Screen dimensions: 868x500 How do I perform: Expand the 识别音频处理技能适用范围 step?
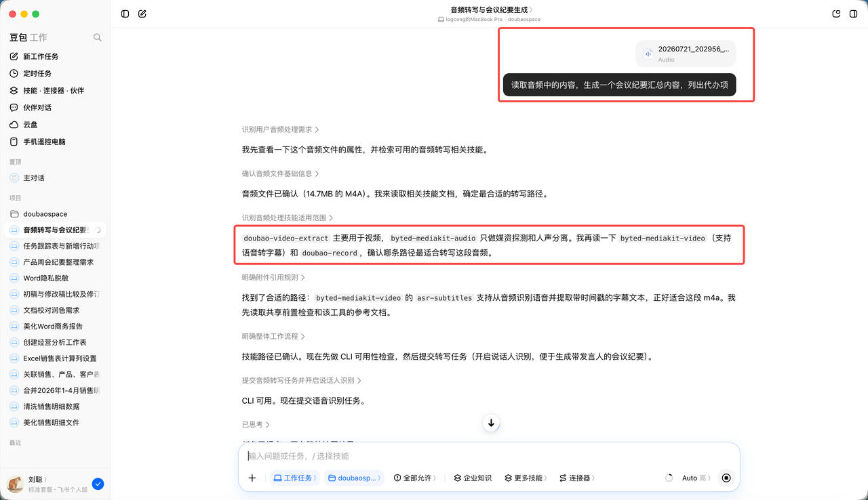288,217
